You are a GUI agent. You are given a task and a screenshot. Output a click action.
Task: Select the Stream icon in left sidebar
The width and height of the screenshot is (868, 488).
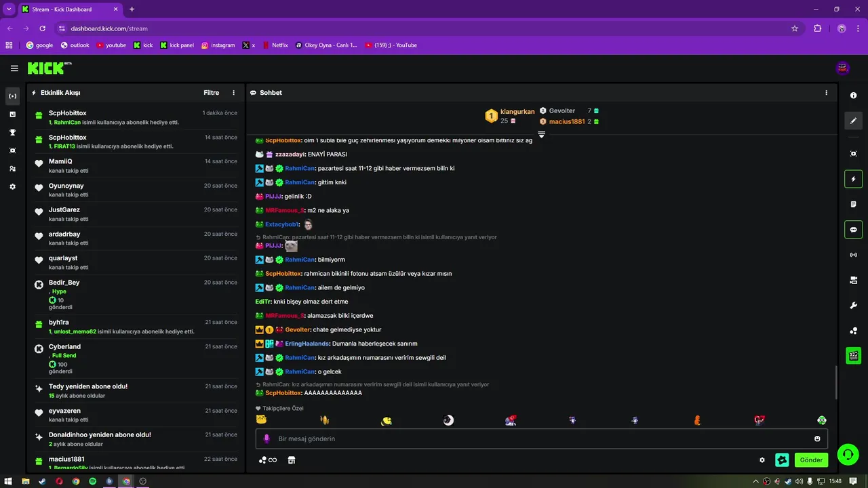(12, 96)
